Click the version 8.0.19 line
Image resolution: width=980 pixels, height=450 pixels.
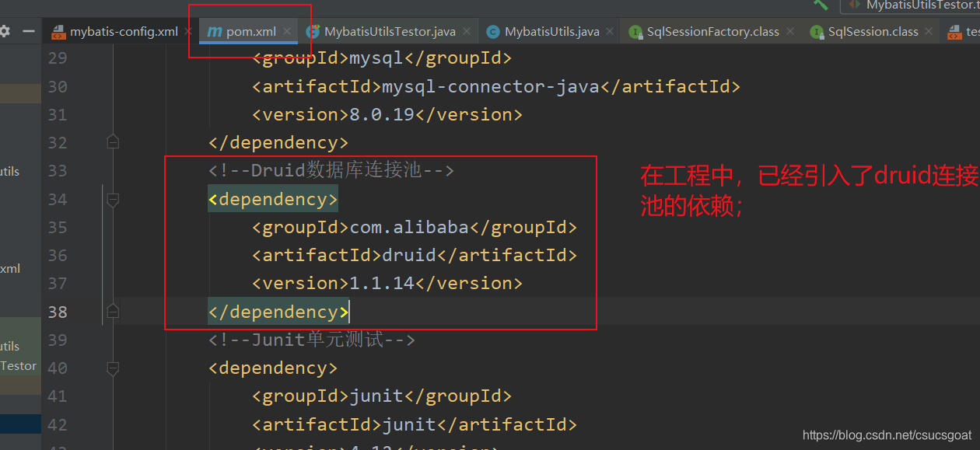(387, 114)
